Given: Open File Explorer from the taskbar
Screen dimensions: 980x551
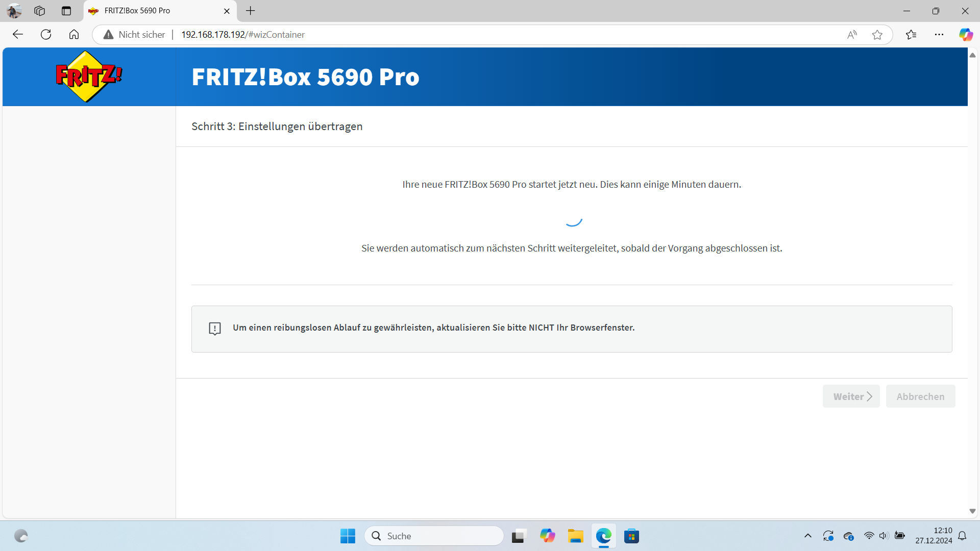Looking at the screenshot, I should (x=575, y=536).
